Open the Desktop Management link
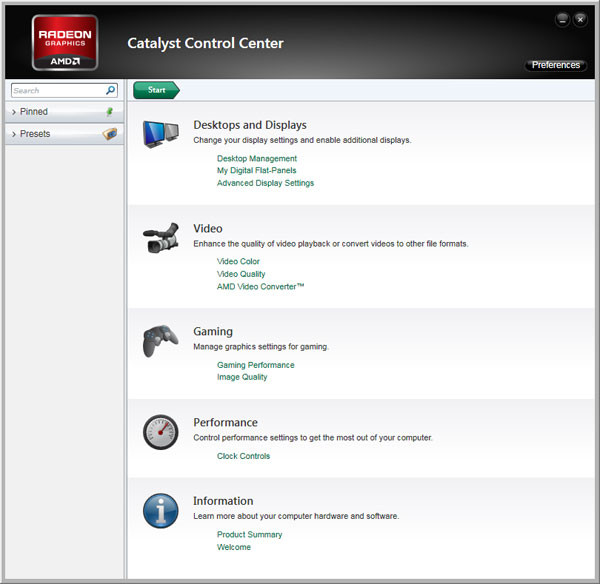The width and height of the screenshot is (600, 584). (257, 158)
